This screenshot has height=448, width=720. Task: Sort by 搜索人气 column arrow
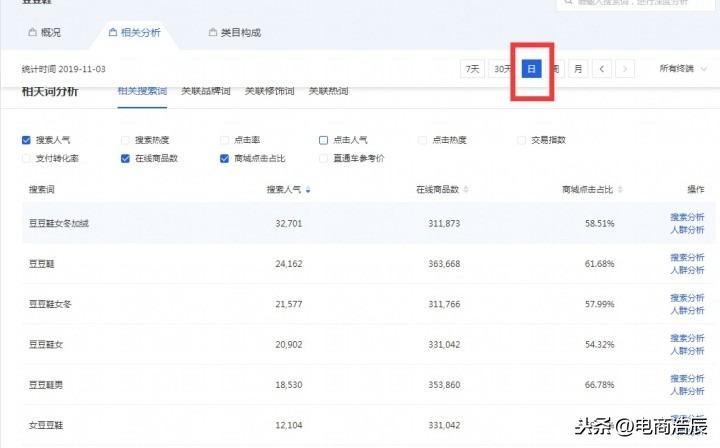(308, 190)
